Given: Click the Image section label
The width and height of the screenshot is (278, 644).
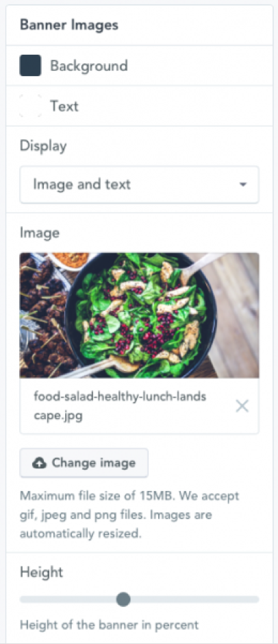Looking at the screenshot, I should tap(40, 233).
